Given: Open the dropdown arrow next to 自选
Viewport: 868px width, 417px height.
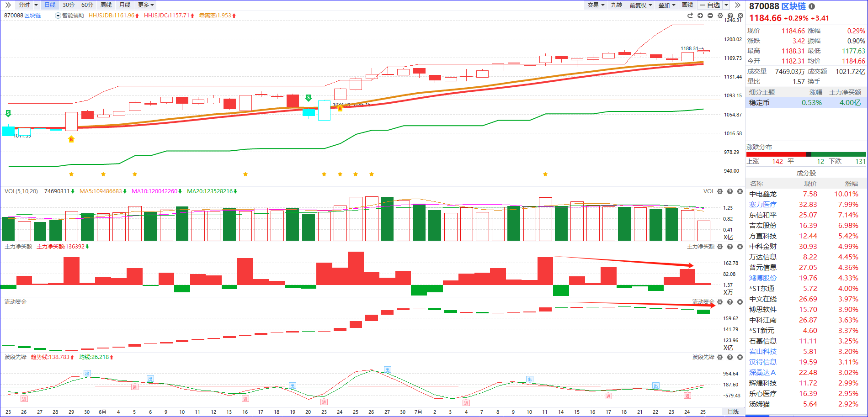Looking at the screenshot, I should (x=726, y=5).
